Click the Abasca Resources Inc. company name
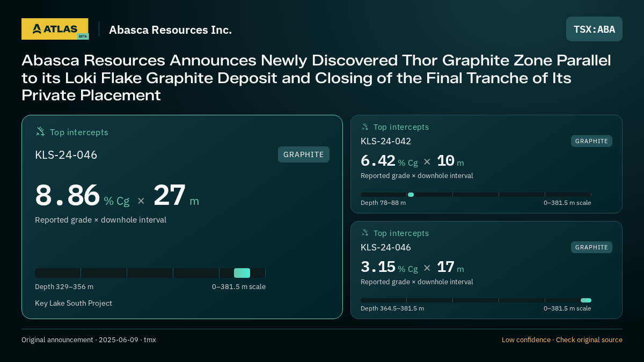Viewport: 644px width, 362px height. pyautogui.click(x=171, y=30)
